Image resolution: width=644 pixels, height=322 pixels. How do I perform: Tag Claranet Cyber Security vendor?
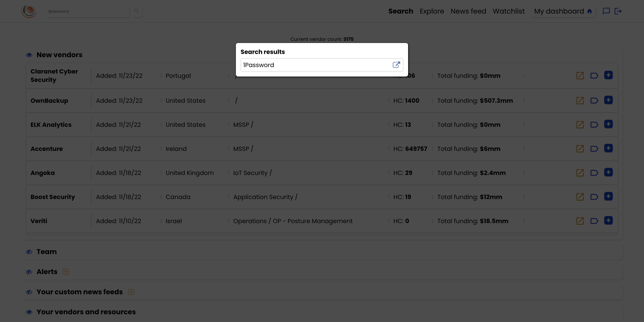(594, 76)
